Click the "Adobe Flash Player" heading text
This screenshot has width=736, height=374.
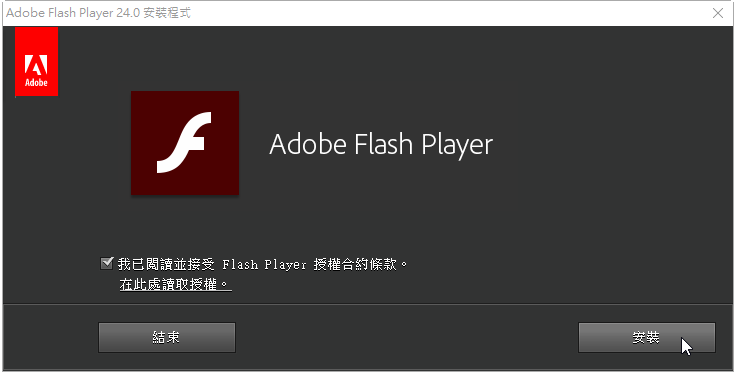pyautogui.click(x=381, y=144)
